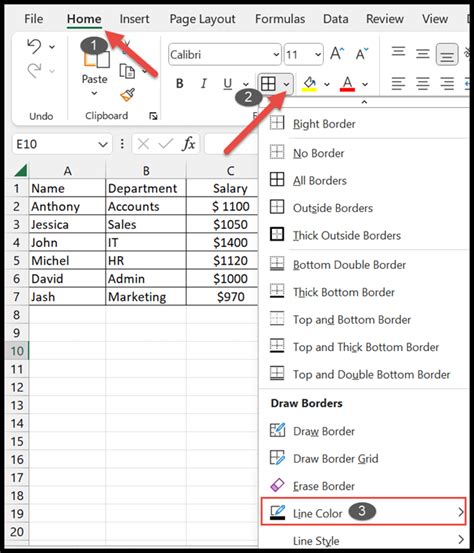The height and width of the screenshot is (553, 474).
Task: Click the Align Right icon
Action: (x=447, y=84)
